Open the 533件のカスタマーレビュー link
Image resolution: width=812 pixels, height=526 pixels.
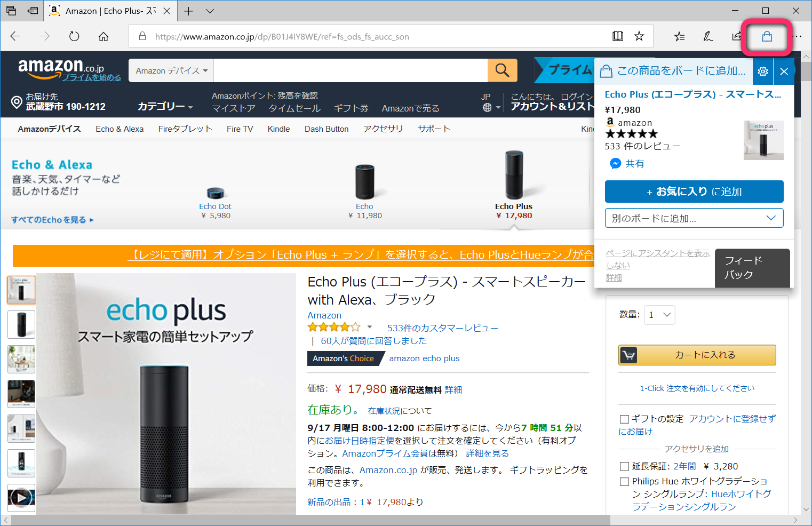tap(442, 328)
